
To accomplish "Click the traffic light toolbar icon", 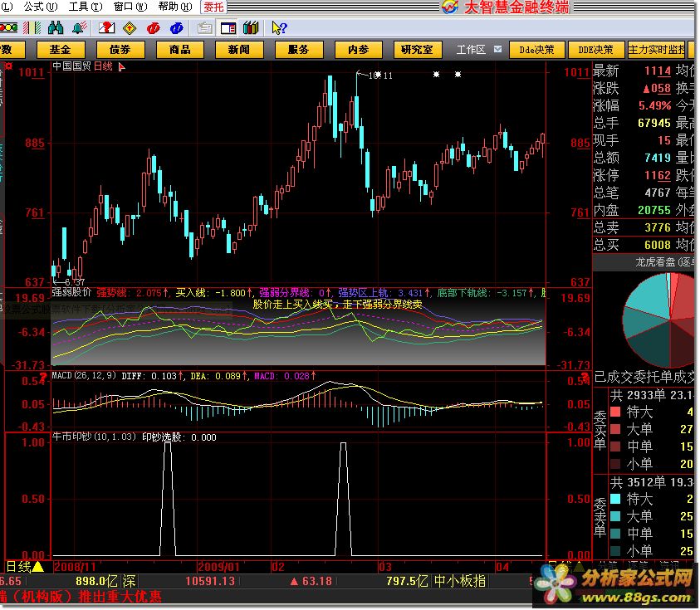I will tap(8, 28).
